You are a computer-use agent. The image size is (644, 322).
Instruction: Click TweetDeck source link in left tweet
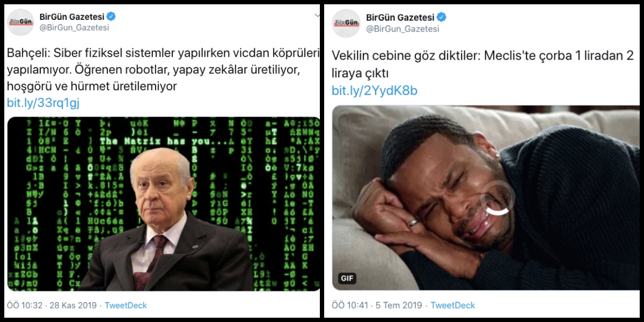[126, 305]
